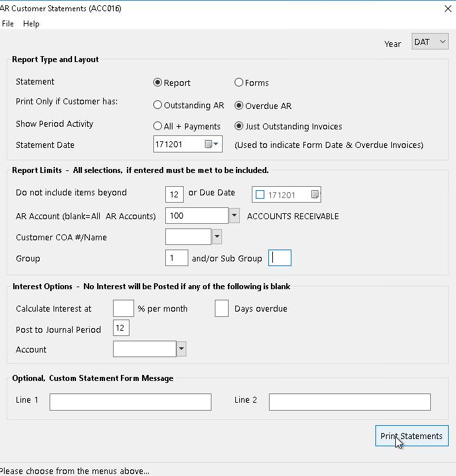The height and width of the screenshot is (476, 456).
Task: Click the Post to Journal Period field
Action: [x=121, y=327]
